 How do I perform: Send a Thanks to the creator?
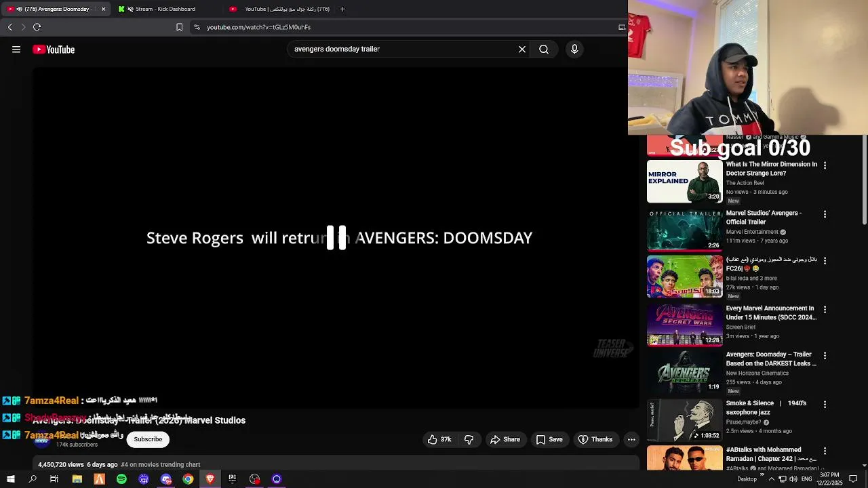[595, 439]
